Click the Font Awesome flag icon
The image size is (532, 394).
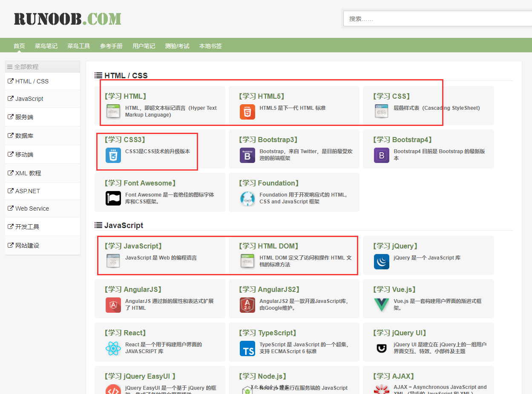point(113,198)
